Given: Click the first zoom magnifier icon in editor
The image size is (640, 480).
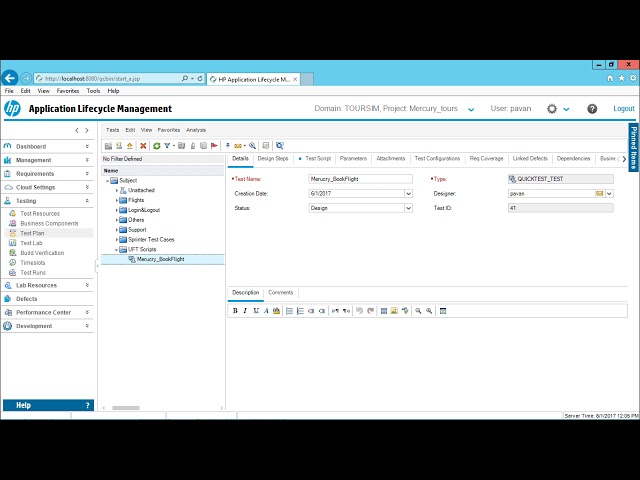Looking at the screenshot, I should [x=418, y=311].
